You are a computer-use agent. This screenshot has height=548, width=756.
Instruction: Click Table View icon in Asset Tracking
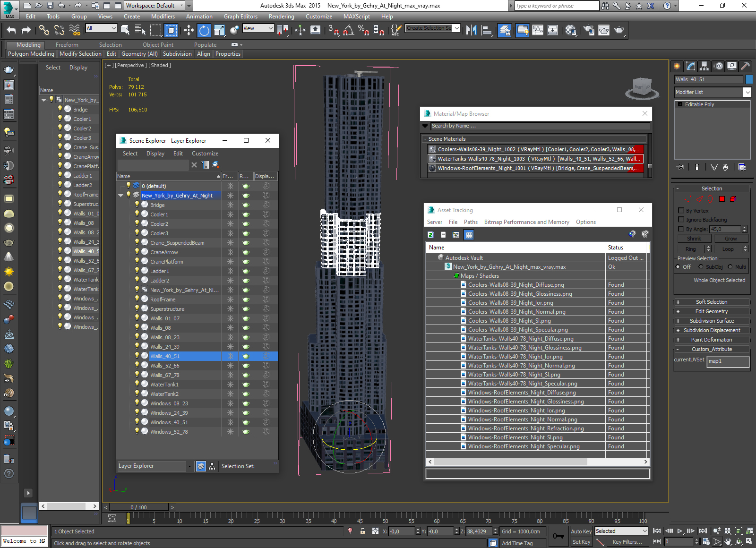coord(469,235)
